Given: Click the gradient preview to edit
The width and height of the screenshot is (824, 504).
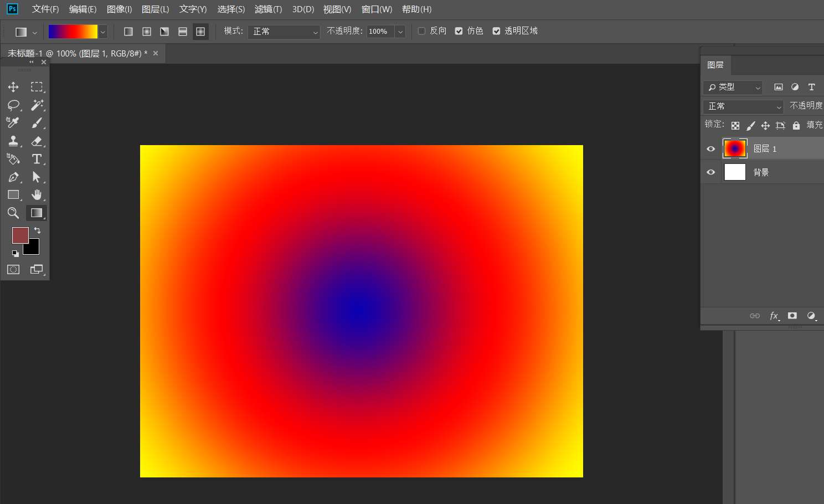Looking at the screenshot, I should 73,32.
